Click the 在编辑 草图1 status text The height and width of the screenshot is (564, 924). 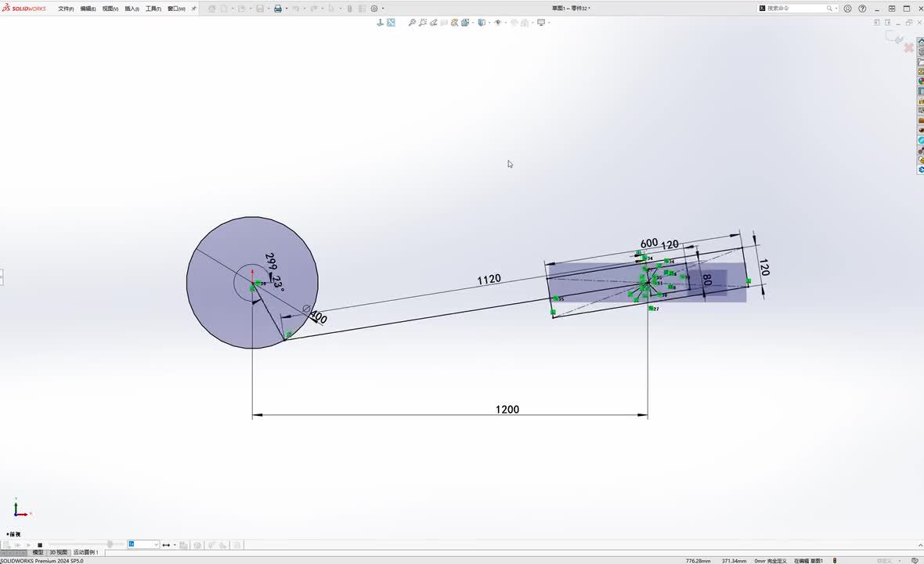pos(808,561)
